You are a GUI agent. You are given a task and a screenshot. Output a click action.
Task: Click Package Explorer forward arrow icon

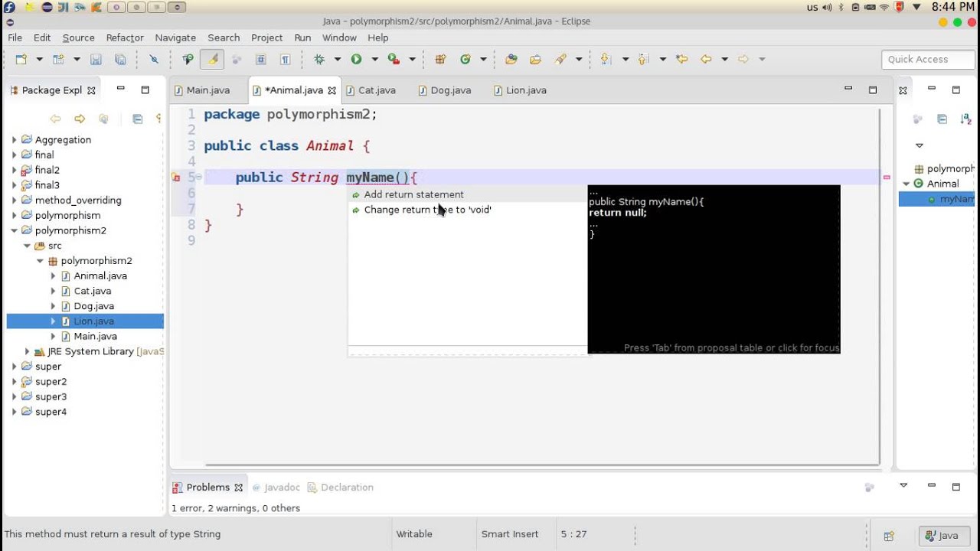click(80, 119)
